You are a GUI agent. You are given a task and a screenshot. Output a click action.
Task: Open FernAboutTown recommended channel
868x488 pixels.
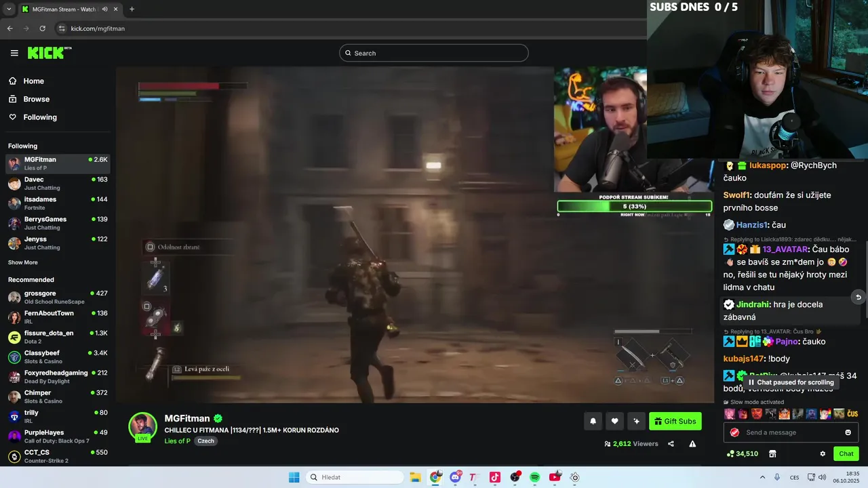pos(57,317)
